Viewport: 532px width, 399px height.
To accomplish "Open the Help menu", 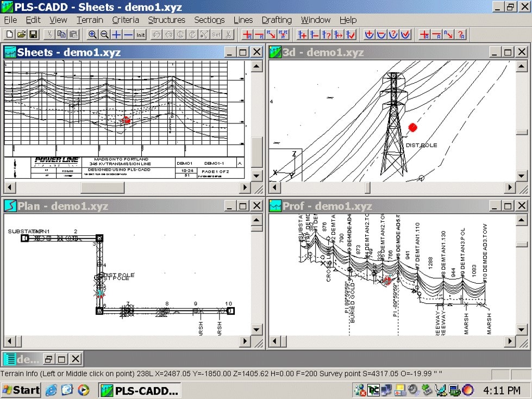I will (348, 20).
